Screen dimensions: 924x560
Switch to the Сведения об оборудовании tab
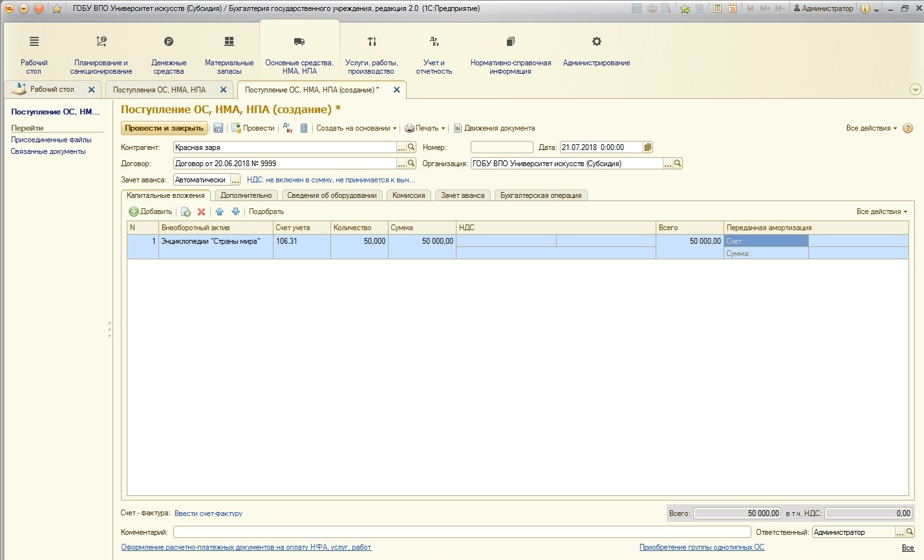pyautogui.click(x=332, y=195)
